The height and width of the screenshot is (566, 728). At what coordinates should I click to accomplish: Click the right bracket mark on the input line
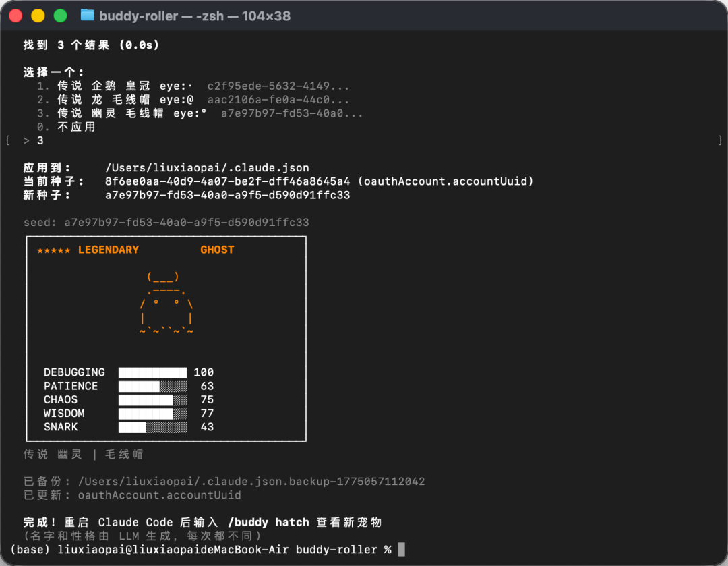pyautogui.click(x=720, y=140)
